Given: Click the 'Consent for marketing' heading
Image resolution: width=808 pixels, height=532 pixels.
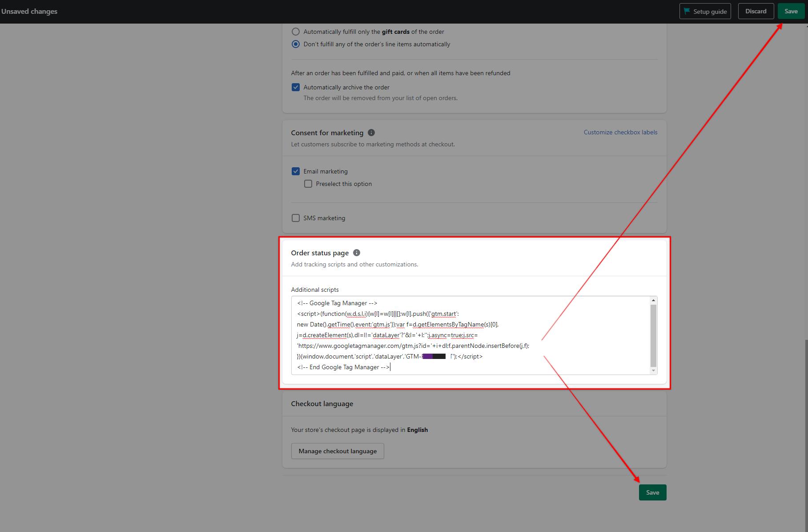Looking at the screenshot, I should 327,133.
